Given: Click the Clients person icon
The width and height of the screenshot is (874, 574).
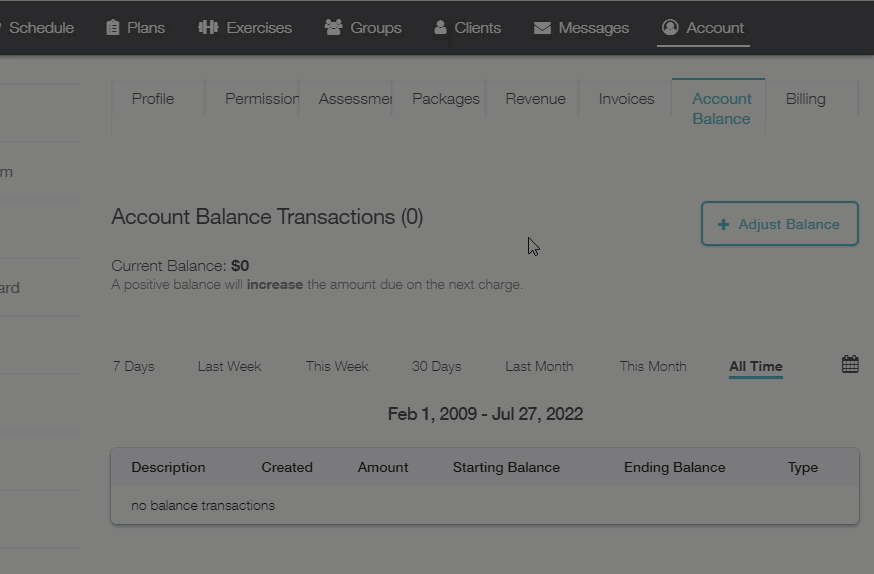Looking at the screenshot, I should [x=440, y=27].
